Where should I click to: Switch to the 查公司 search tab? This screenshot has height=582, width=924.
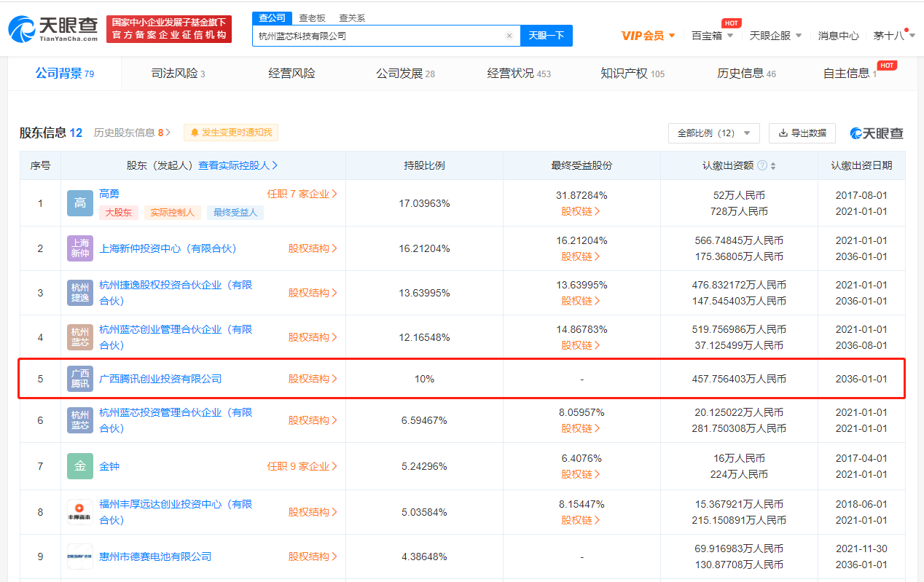coord(273,17)
